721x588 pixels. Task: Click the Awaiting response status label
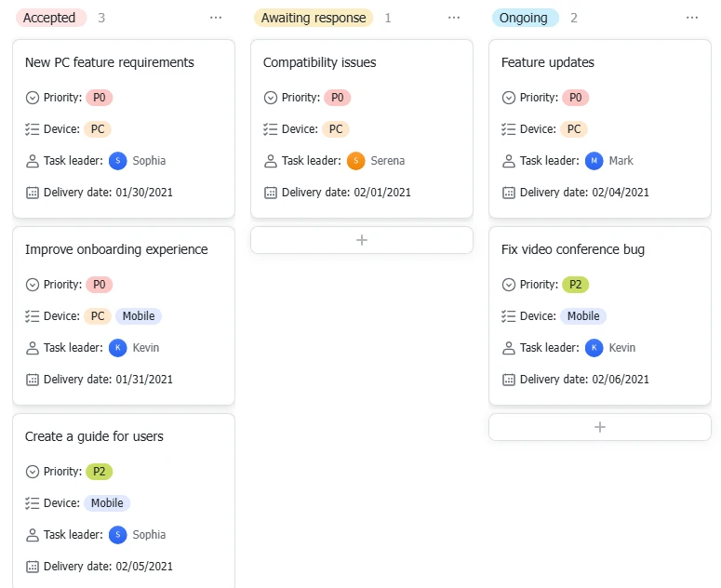point(314,18)
